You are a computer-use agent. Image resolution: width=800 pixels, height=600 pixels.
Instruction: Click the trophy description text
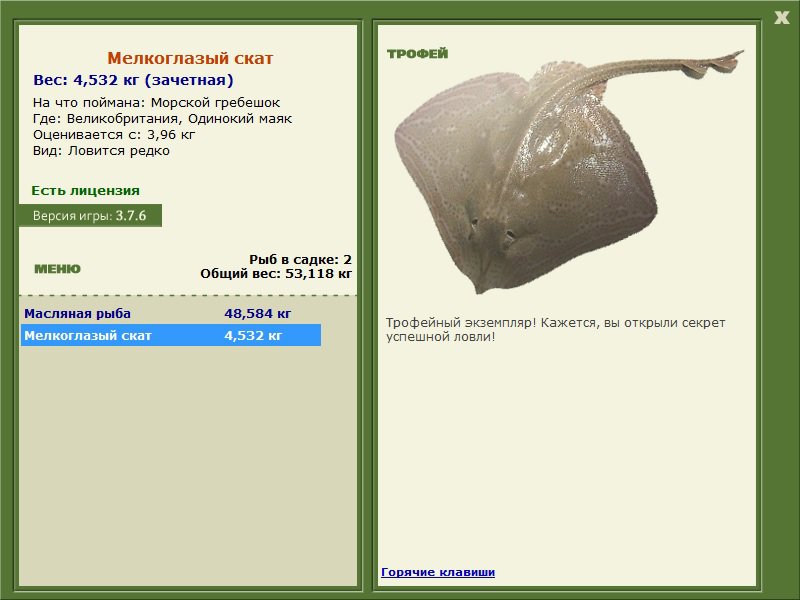[x=555, y=330]
